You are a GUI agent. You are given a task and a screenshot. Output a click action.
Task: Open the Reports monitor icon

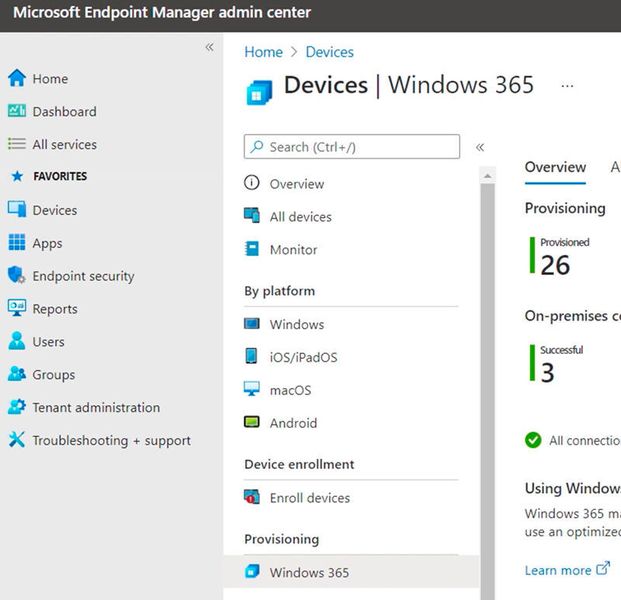pos(17,308)
